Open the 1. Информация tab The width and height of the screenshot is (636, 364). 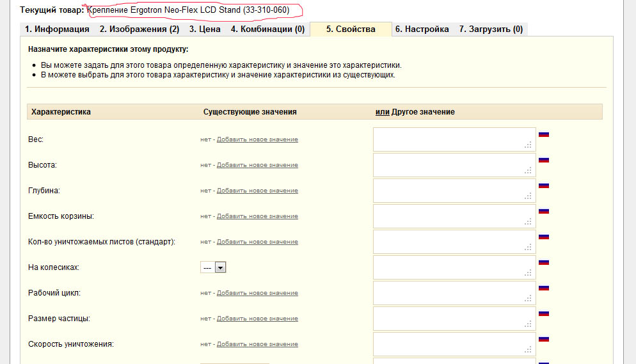(57, 29)
